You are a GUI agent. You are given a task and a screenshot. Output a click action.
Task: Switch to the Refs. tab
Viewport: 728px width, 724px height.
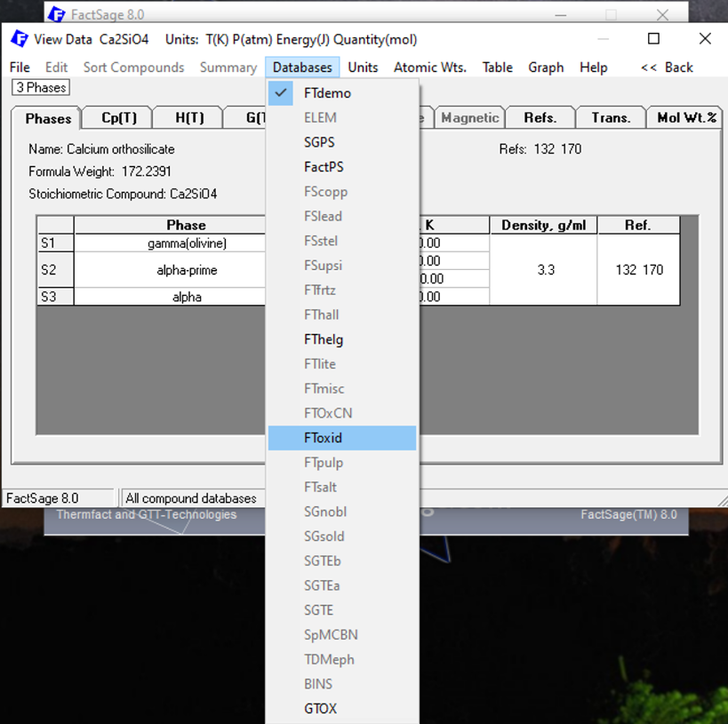(540, 118)
